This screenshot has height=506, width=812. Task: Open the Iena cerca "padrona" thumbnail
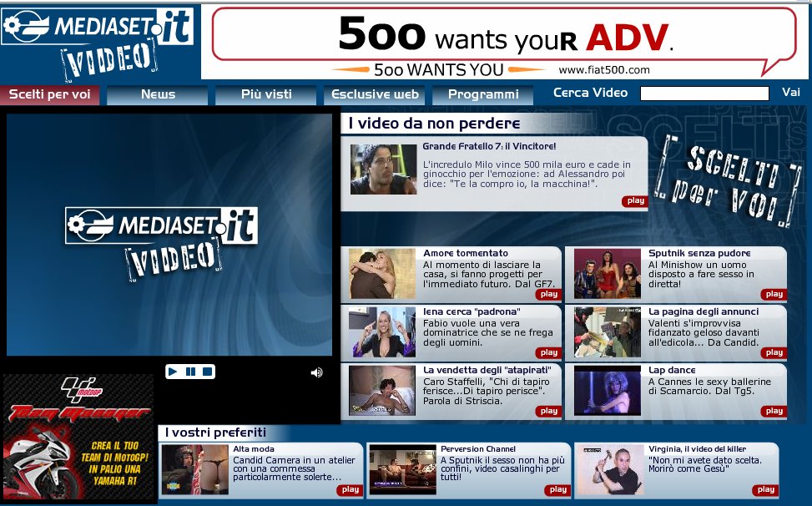pyautogui.click(x=382, y=332)
